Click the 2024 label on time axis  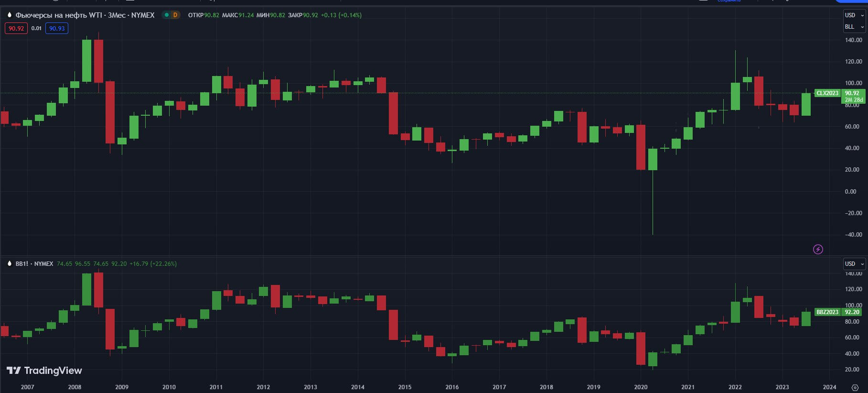pyautogui.click(x=830, y=387)
